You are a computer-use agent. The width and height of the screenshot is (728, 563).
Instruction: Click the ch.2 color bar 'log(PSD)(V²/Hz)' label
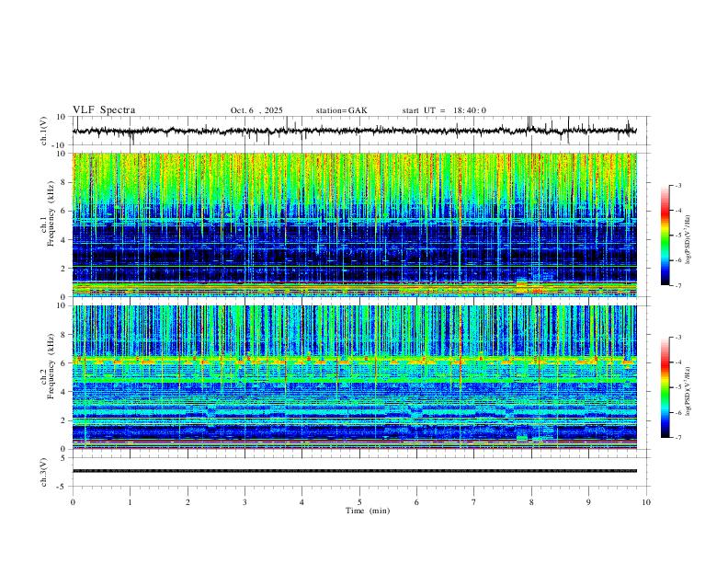point(688,391)
